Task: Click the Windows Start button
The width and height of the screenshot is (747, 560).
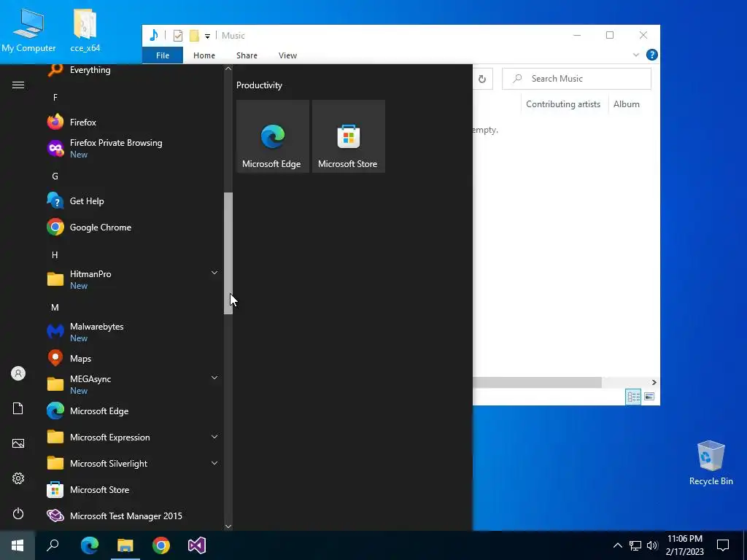Action: coord(18,545)
